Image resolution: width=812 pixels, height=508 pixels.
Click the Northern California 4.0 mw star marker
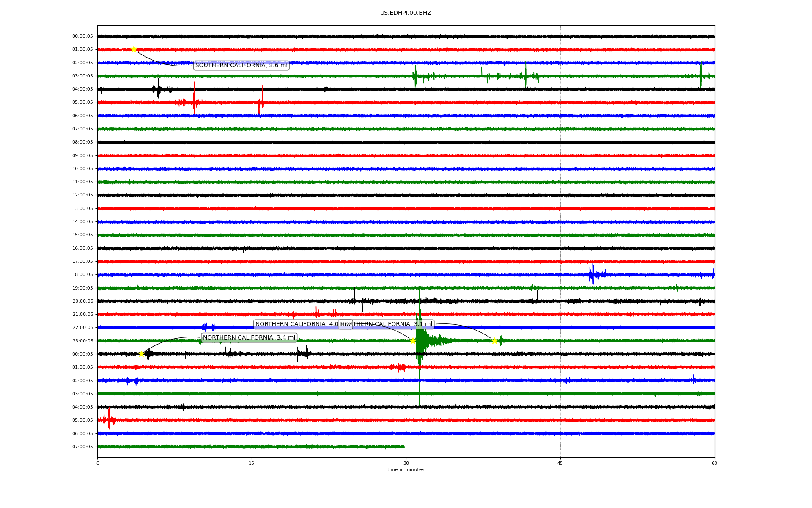(x=413, y=341)
